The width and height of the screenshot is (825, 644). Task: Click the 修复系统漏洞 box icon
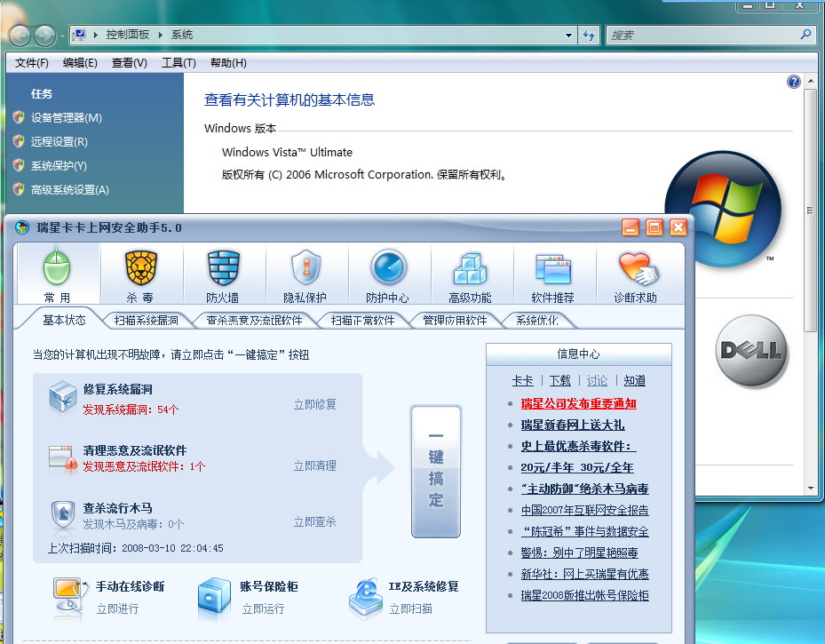click(x=63, y=398)
